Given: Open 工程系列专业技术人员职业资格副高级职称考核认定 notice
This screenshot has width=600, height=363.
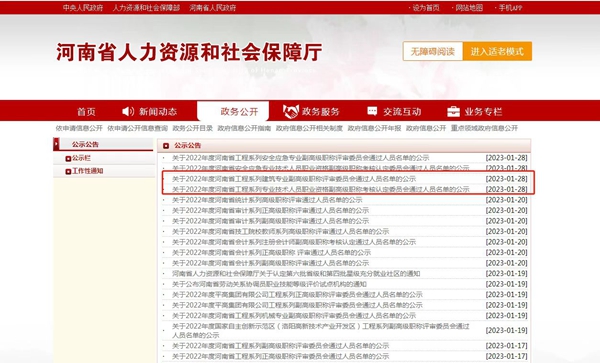Looking at the screenshot, I should [320, 189].
